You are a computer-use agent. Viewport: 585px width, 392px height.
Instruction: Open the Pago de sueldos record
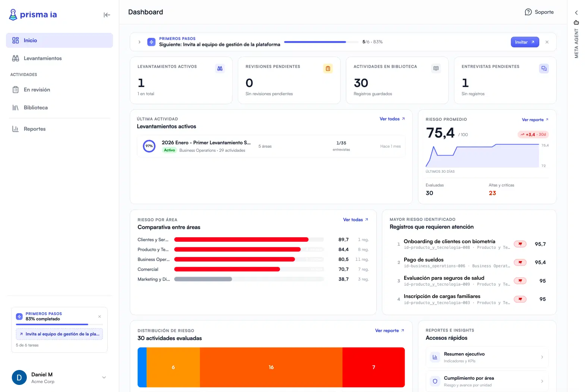[469, 262]
